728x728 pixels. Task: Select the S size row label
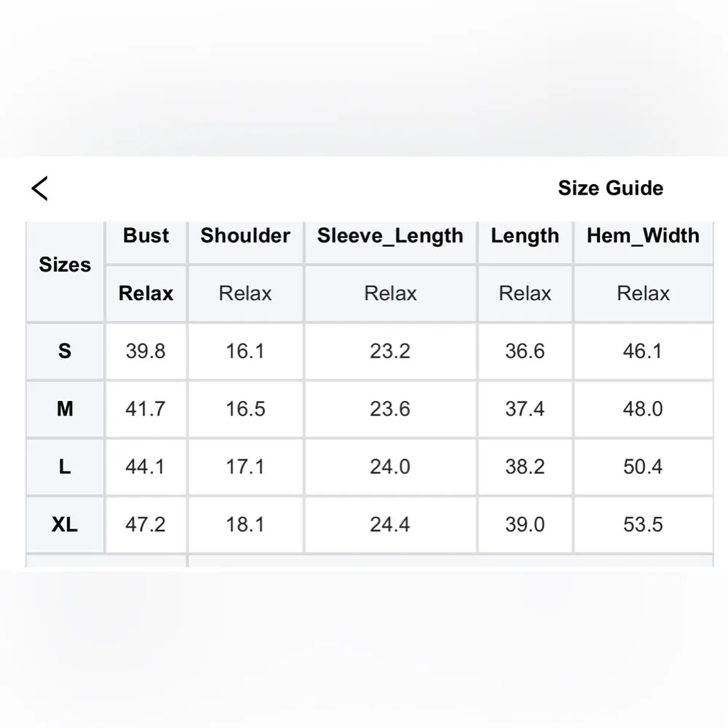point(65,351)
